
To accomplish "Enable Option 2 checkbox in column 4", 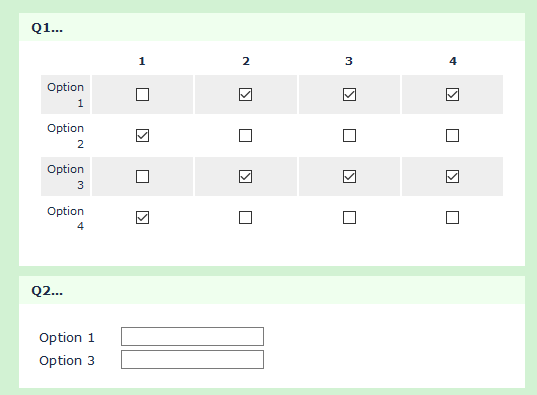I will 452,135.
